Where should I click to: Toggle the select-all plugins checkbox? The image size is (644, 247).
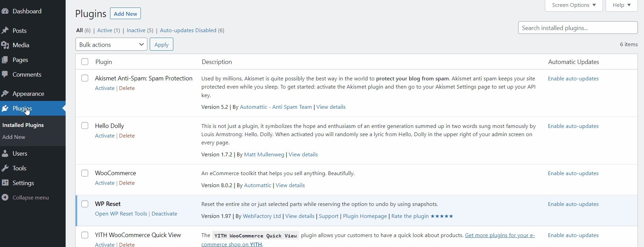click(x=85, y=62)
